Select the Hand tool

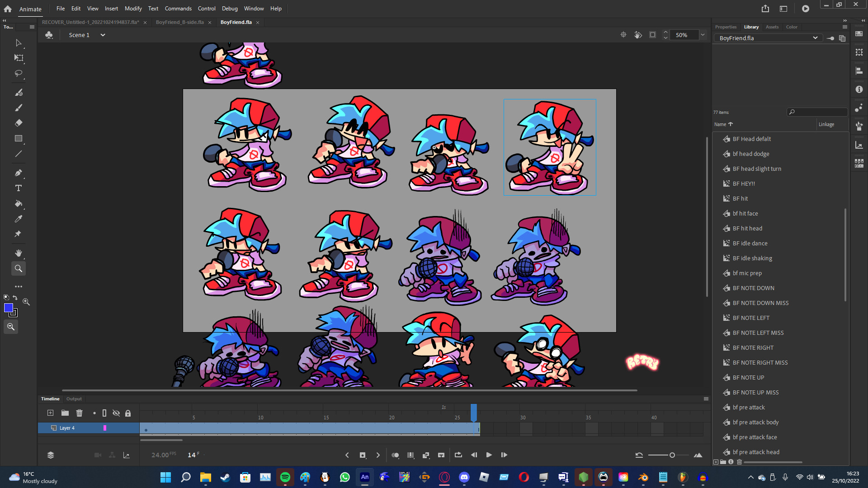pos(19,253)
